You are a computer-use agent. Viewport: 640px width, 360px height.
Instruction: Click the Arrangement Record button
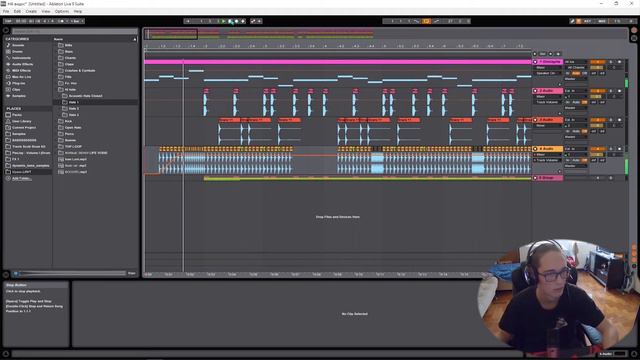(236, 21)
